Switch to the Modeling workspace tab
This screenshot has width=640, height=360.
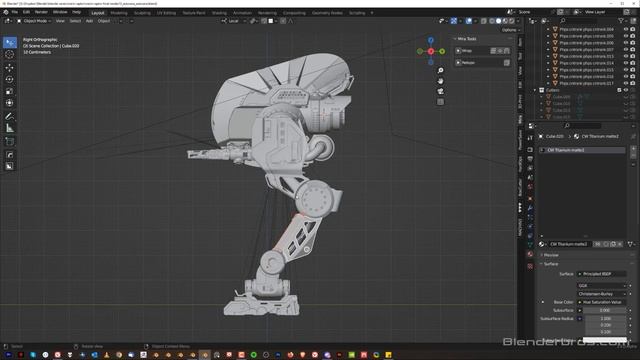tap(119, 13)
